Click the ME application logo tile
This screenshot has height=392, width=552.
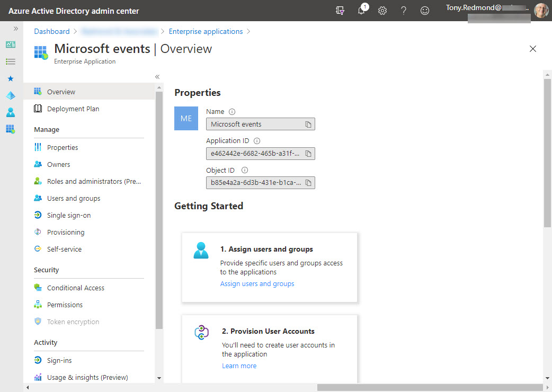(x=186, y=118)
